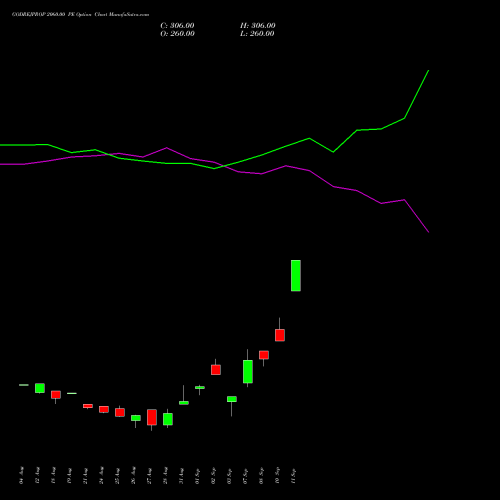Image resolution: width=500 pixels, height=500 pixels.
Task: Click the 28 Aug date label
Action: pos(166,475)
